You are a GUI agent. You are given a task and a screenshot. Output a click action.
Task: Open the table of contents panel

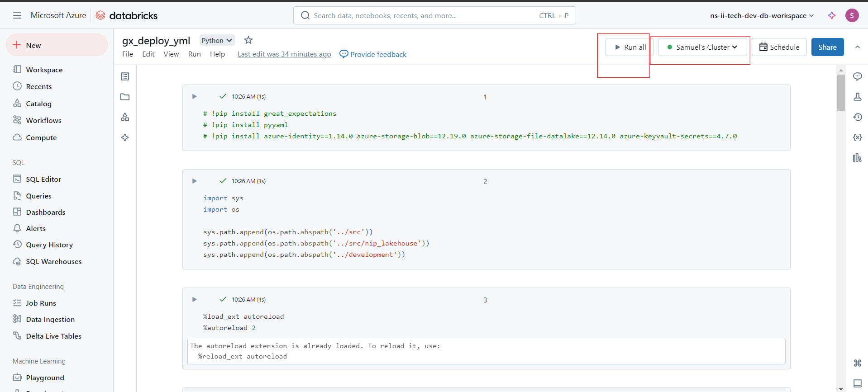click(x=125, y=76)
